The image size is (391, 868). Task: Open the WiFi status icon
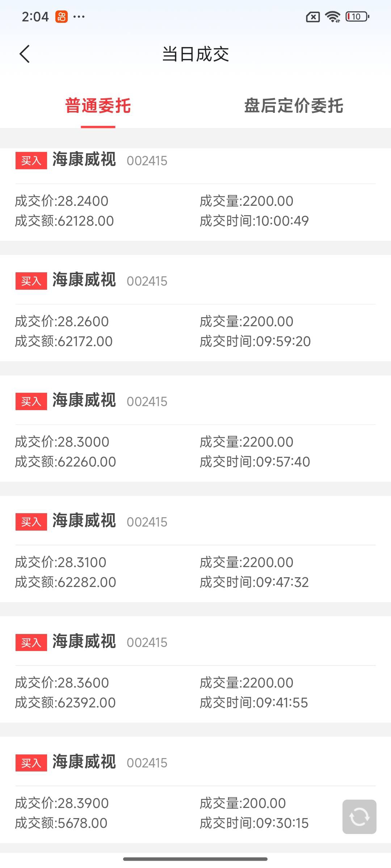(332, 17)
